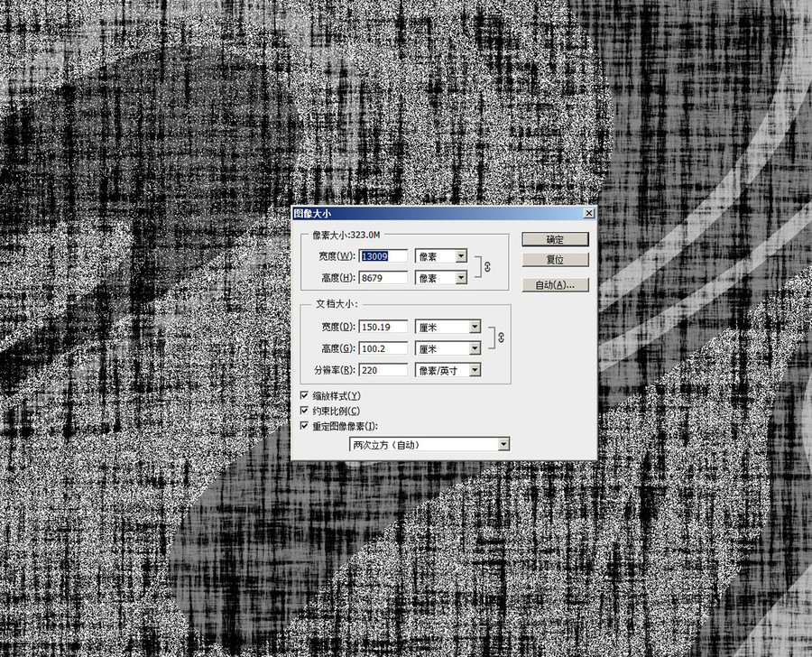Click the pixel width field showing 13009
Viewport: 812px width, 657px height.
pos(383,256)
